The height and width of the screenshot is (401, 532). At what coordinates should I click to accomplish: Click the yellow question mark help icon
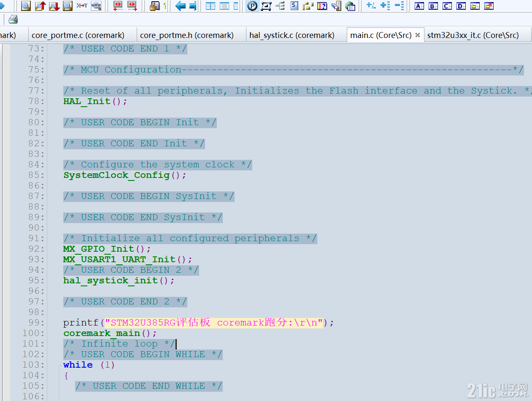(x=164, y=6)
